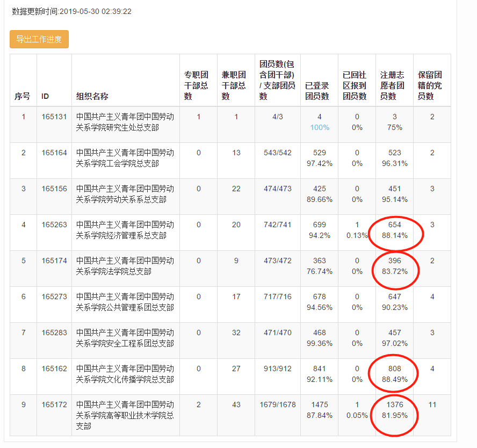Click volunteer value 96.31%
477x448 pixels.
point(395,164)
